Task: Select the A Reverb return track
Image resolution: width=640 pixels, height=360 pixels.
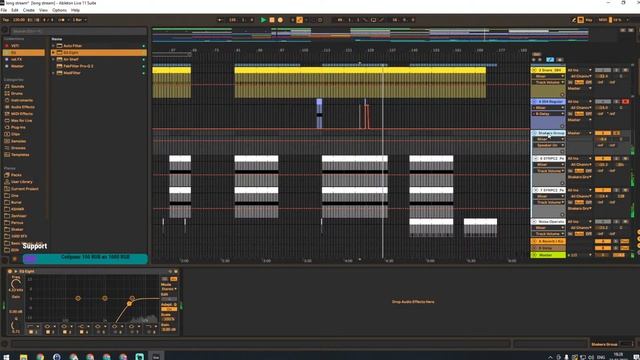Action: [549, 241]
